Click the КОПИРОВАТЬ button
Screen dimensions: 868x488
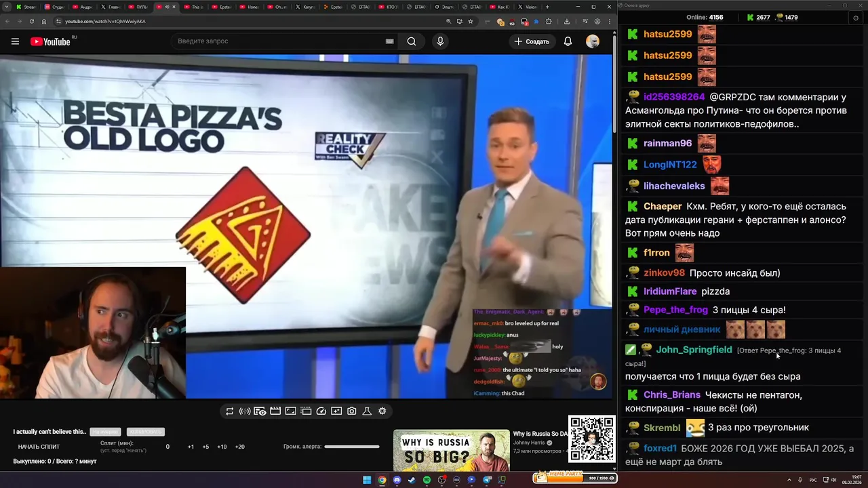tap(145, 432)
